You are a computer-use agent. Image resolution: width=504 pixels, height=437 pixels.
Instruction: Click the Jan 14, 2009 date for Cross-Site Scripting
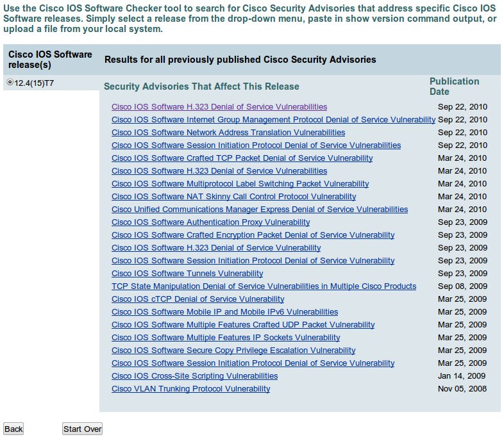coord(462,376)
